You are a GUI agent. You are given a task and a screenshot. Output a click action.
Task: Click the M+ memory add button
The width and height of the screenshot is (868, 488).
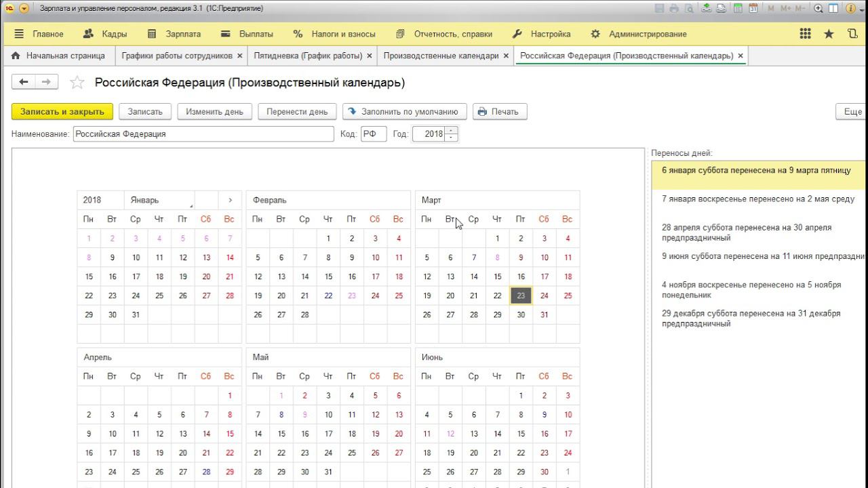(x=787, y=8)
